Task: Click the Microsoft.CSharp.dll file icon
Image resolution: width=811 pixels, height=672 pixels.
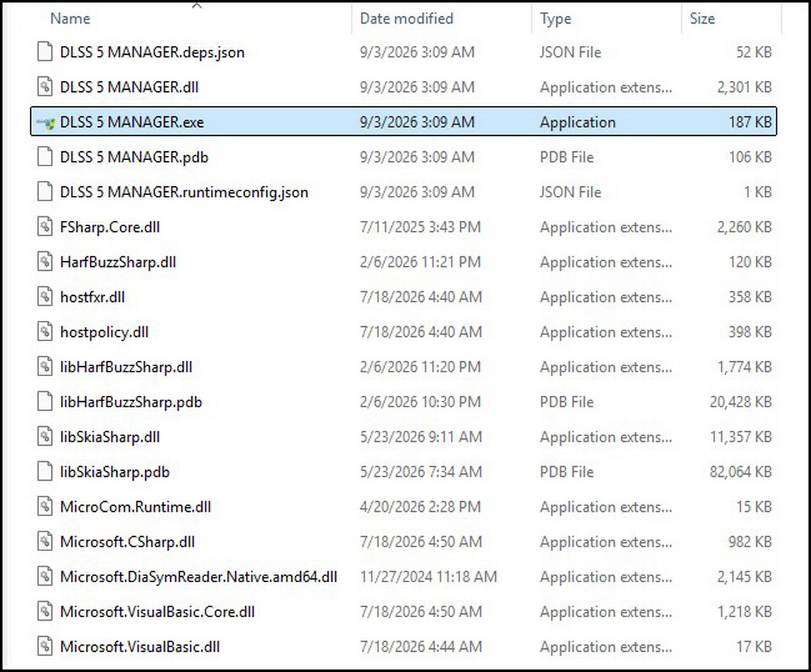Action: (x=45, y=542)
